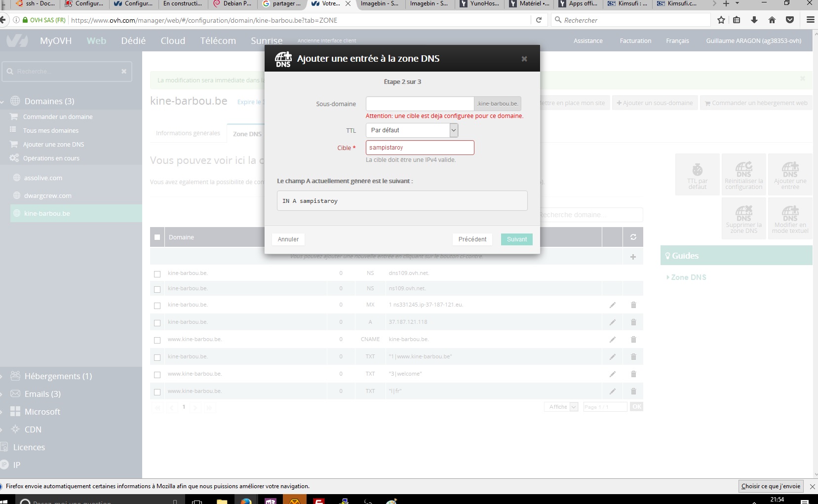
Task: Delete the A record 37.187.121.118
Action: [x=633, y=322]
